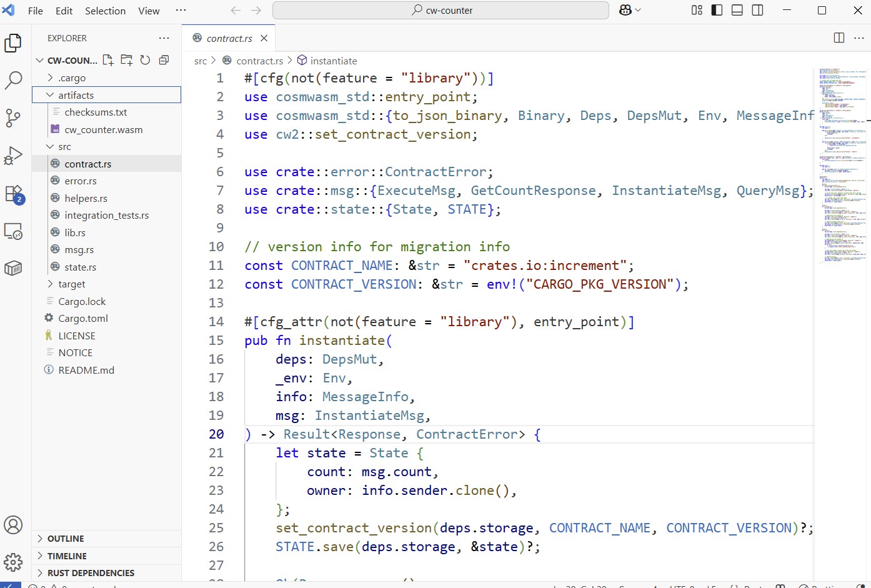Click the code minimap overview
The height and width of the screenshot is (588, 871).
click(x=842, y=166)
